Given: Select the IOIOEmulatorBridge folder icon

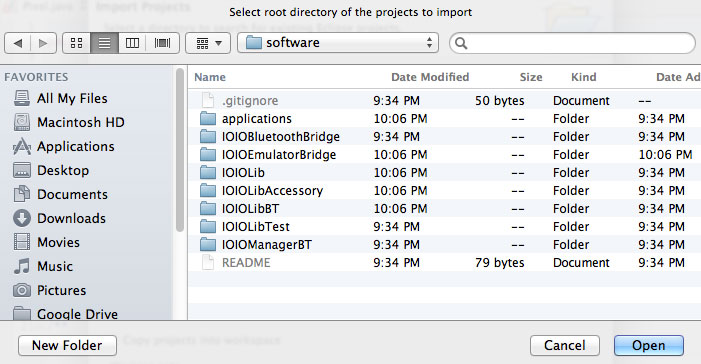Looking at the screenshot, I should (207, 155).
